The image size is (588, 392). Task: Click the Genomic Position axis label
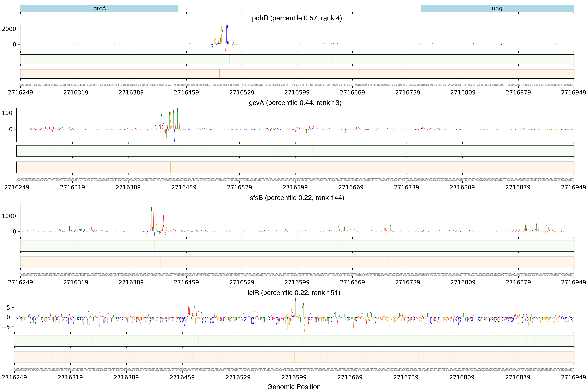(294, 387)
